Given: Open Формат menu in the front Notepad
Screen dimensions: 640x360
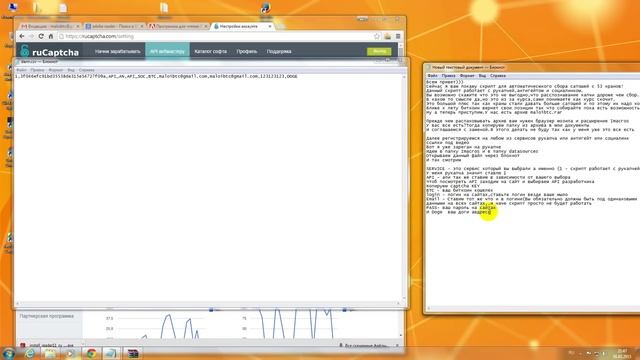Looking at the screenshot, I should tap(56, 70).
